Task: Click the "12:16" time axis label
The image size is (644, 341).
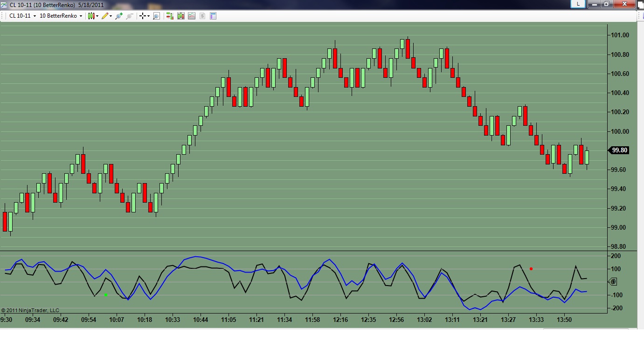Action: click(x=340, y=320)
